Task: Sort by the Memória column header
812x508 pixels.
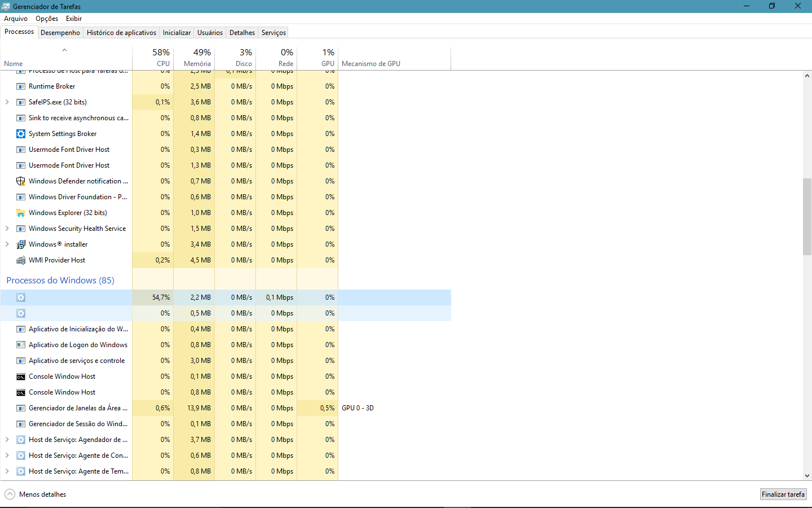Action: pos(194,58)
